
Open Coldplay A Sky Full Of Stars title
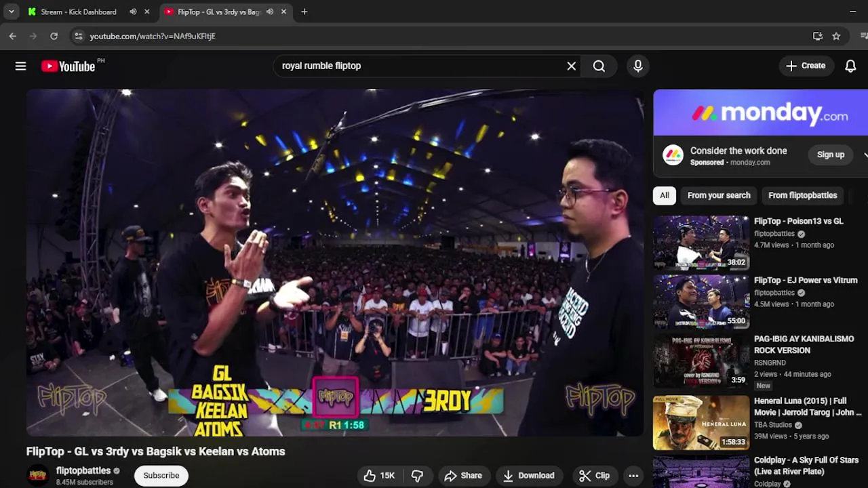(x=806, y=466)
